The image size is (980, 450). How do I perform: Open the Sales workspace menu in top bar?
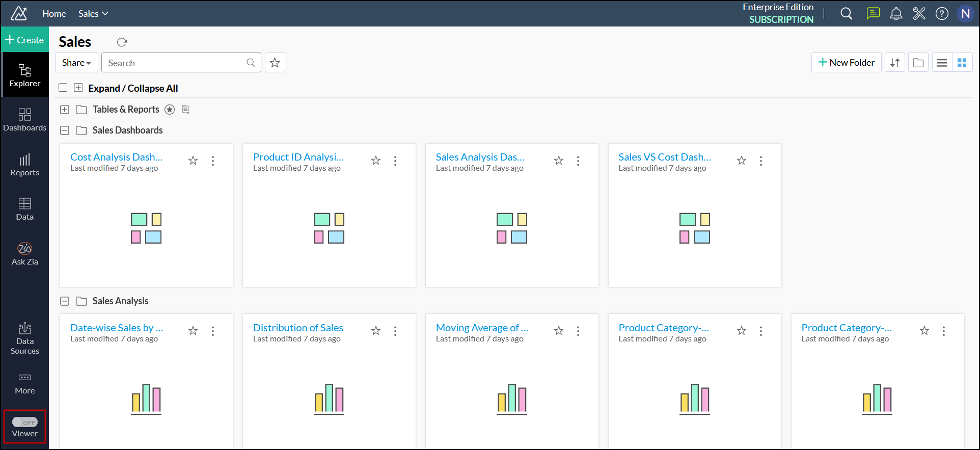coord(93,14)
